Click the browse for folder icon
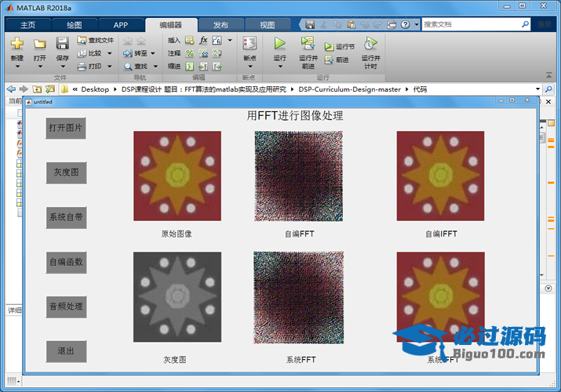 (x=50, y=89)
